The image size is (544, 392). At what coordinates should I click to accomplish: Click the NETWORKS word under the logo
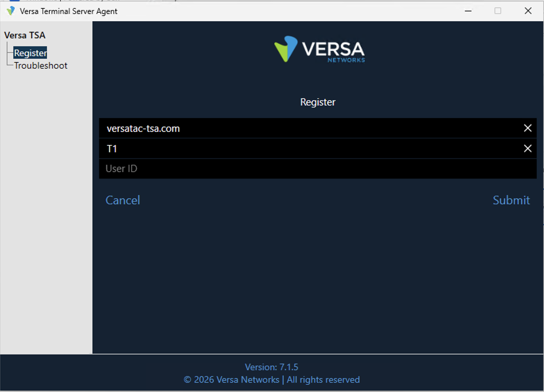(x=346, y=60)
